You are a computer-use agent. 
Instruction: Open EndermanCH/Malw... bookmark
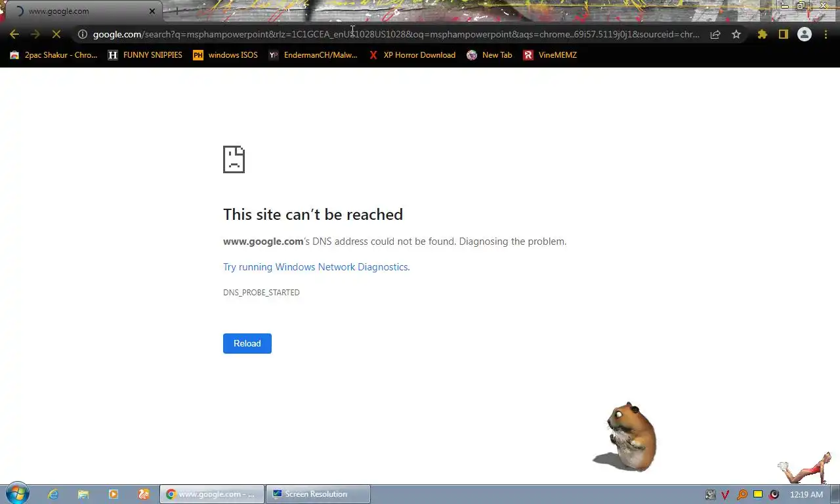coord(313,55)
